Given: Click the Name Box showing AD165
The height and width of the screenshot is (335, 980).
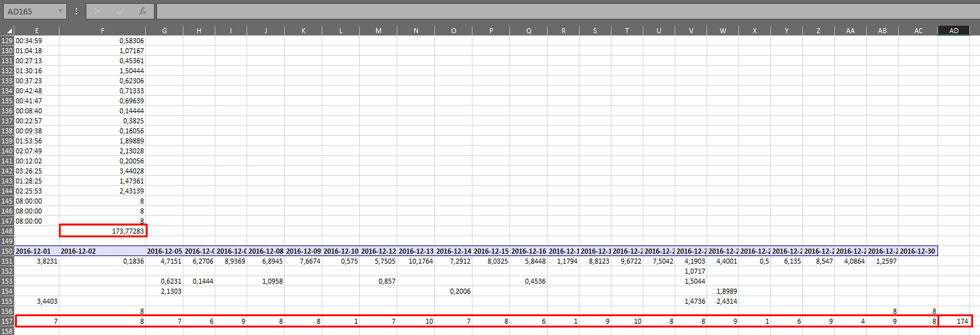Looking at the screenshot, I should 30,11.
